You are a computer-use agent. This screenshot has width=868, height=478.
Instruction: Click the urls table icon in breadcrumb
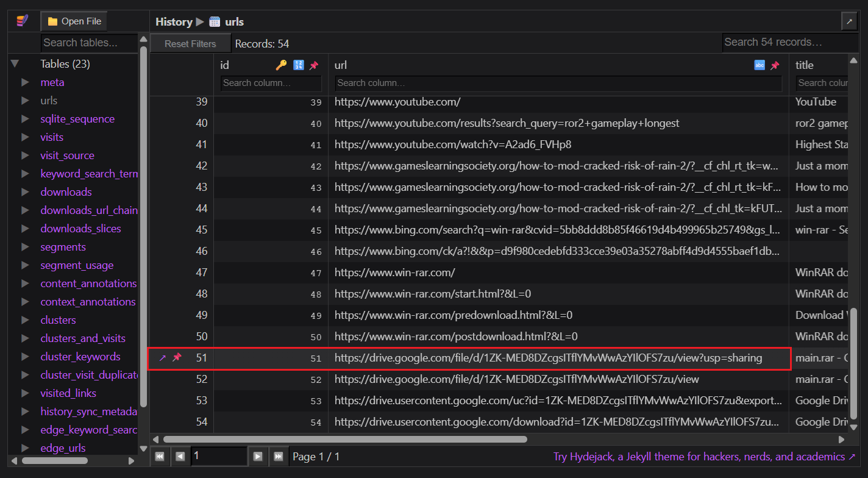[215, 22]
